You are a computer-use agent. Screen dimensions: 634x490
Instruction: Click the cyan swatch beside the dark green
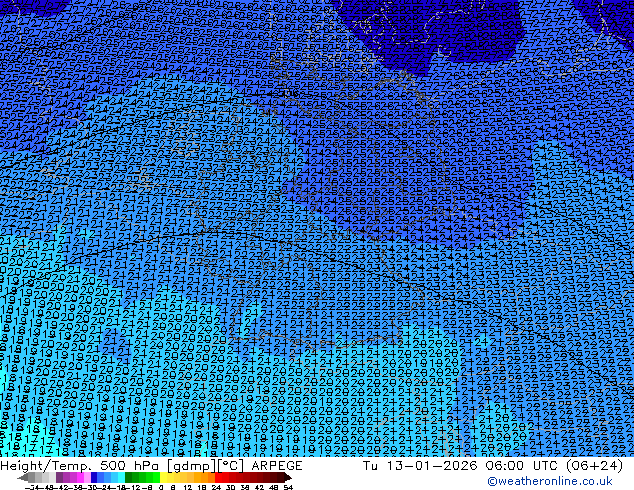click(121, 477)
